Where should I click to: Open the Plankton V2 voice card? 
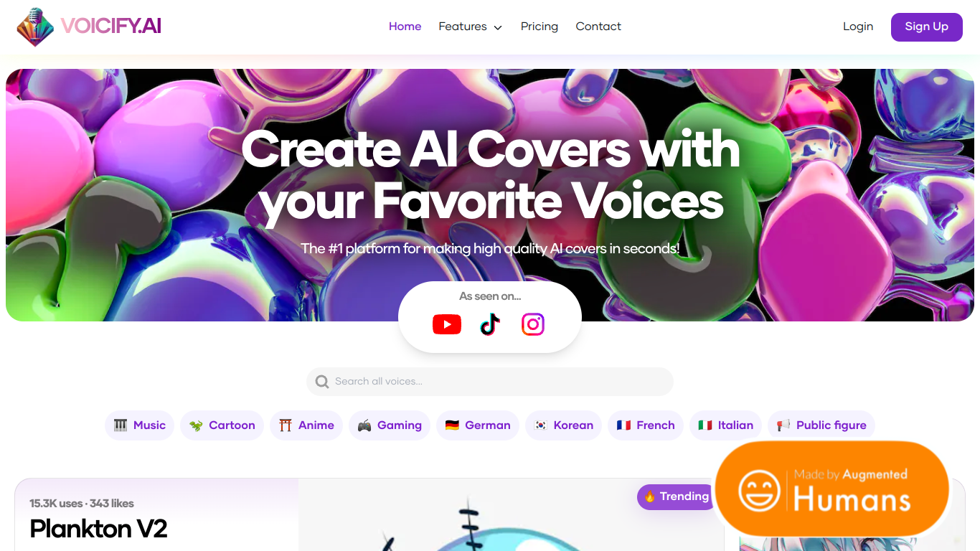tap(98, 529)
